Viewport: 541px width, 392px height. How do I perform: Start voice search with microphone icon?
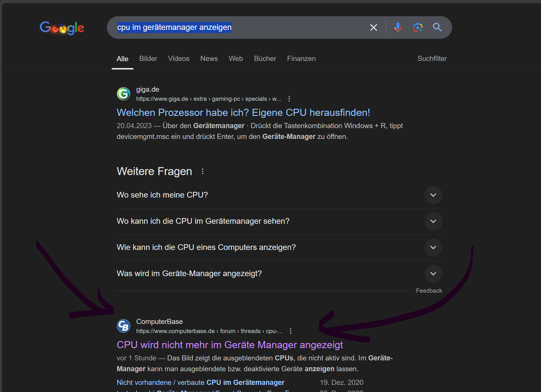pyautogui.click(x=398, y=27)
